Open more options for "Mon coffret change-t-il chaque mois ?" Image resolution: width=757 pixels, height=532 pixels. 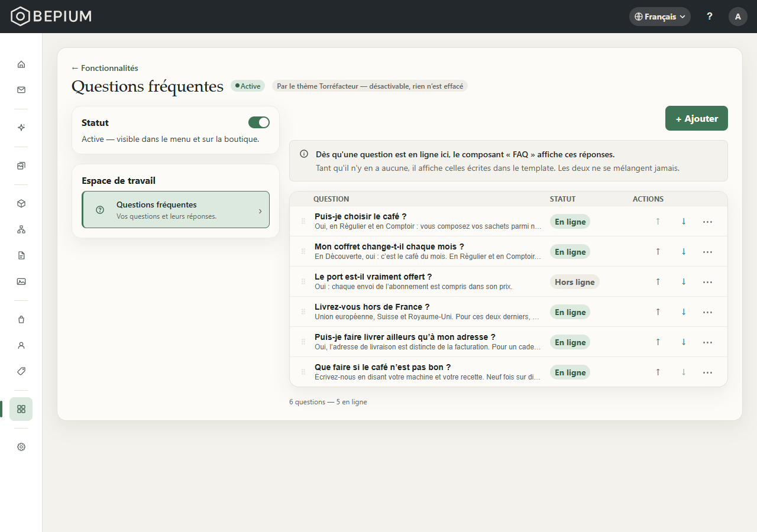[x=707, y=252]
